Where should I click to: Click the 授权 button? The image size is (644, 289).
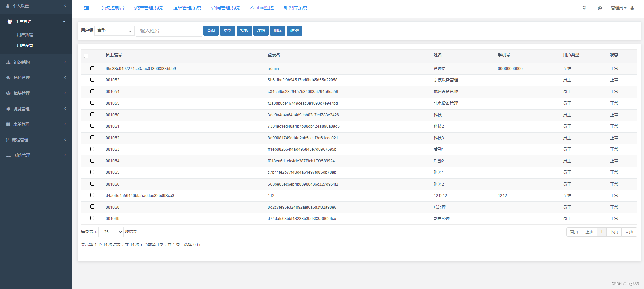coord(244,31)
